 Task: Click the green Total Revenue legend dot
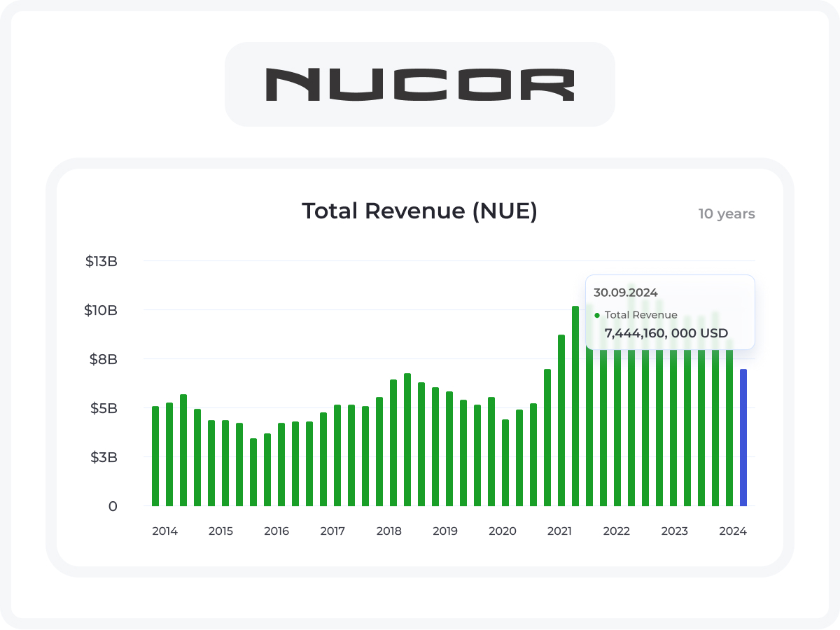pyautogui.click(x=597, y=315)
